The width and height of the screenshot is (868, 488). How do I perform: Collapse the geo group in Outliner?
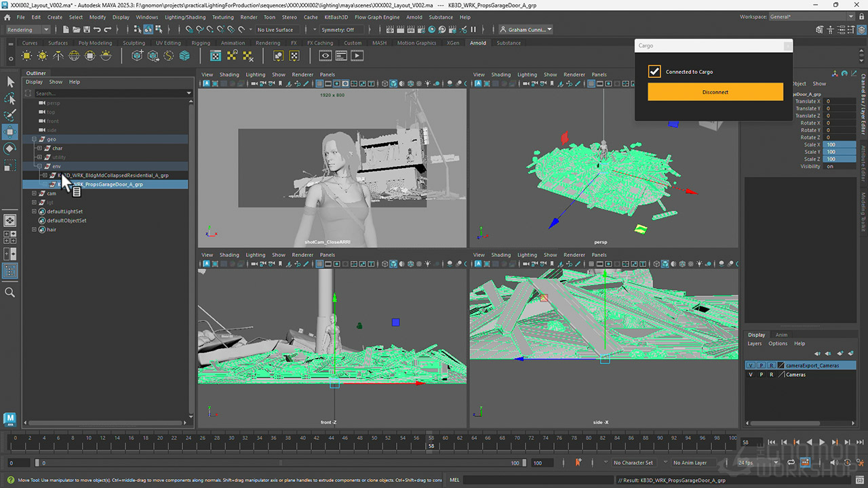pos(35,139)
